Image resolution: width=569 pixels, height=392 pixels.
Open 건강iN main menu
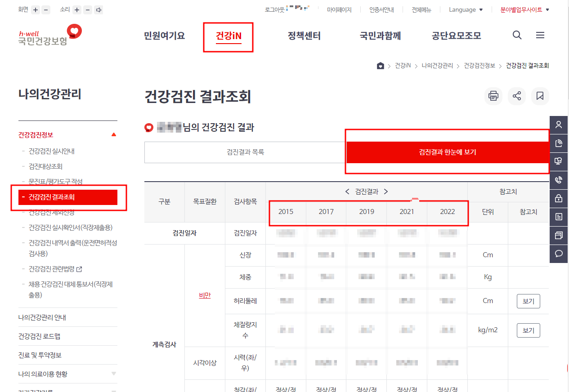coord(228,36)
